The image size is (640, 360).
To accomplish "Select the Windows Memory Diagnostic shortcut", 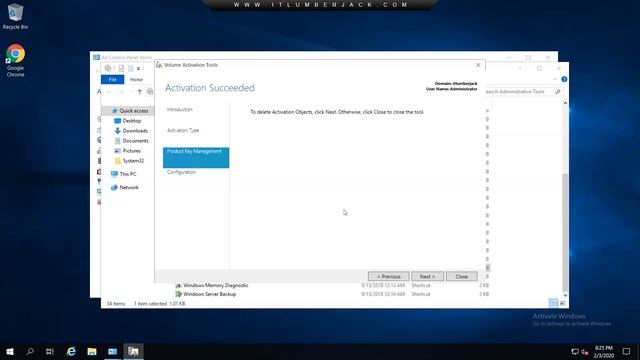I will tap(216, 285).
